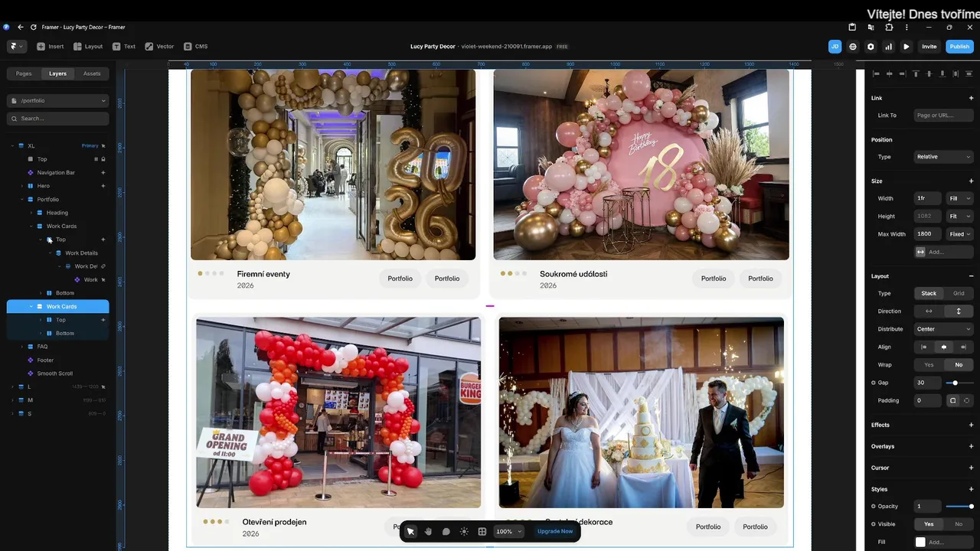Viewport: 980px width, 551px height.
Task: Expand the Hero layer
Action: (x=21, y=186)
